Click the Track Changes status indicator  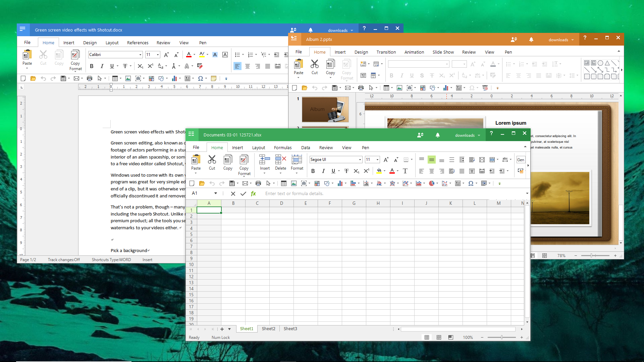pos(64,259)
